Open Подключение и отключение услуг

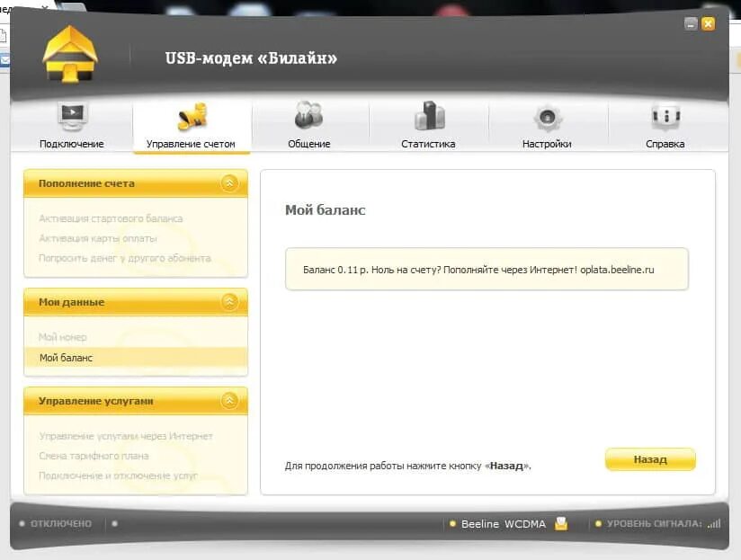(118, 476)
